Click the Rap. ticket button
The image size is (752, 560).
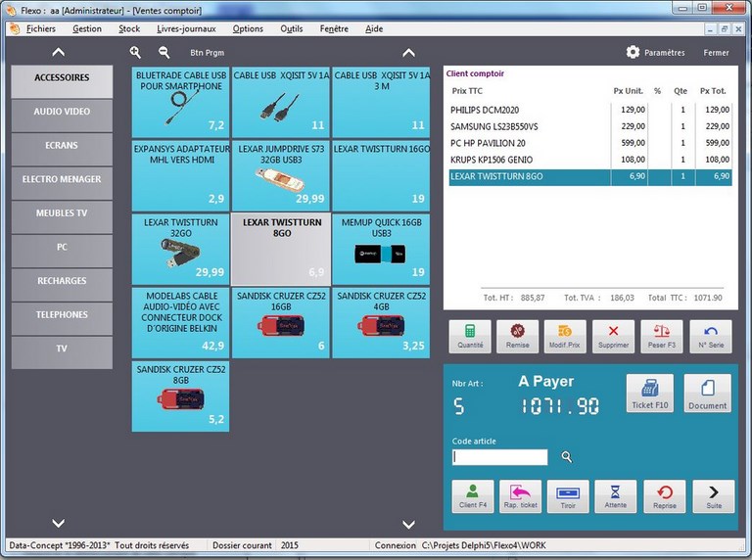point(520,496)
